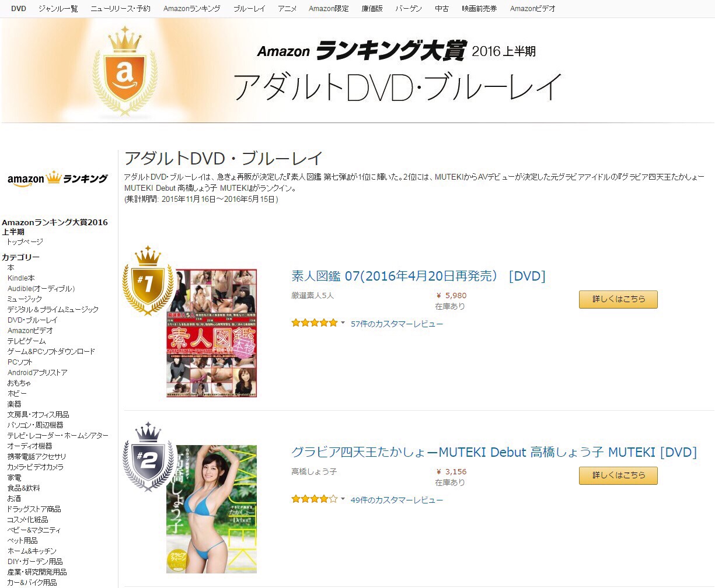715x588 pixels.
Task: Open 食品&飲料 category
Action: (x=23, y=488)
